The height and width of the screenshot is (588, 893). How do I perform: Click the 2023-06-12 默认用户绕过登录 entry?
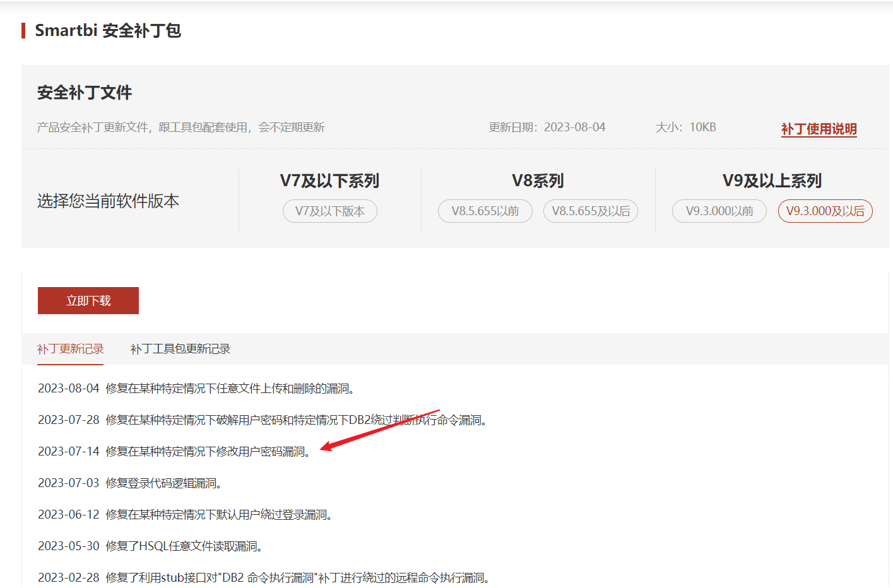click(x=186, y=515)
